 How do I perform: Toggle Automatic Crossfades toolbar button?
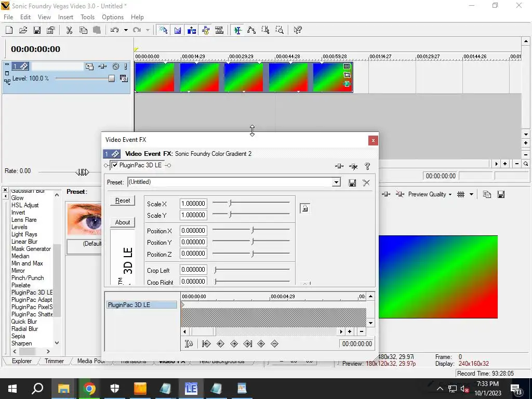click(178, 30)
